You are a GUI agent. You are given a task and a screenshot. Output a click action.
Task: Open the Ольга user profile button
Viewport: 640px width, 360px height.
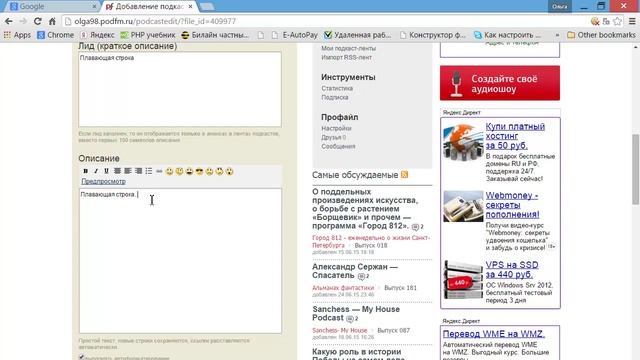click(560, 6)
